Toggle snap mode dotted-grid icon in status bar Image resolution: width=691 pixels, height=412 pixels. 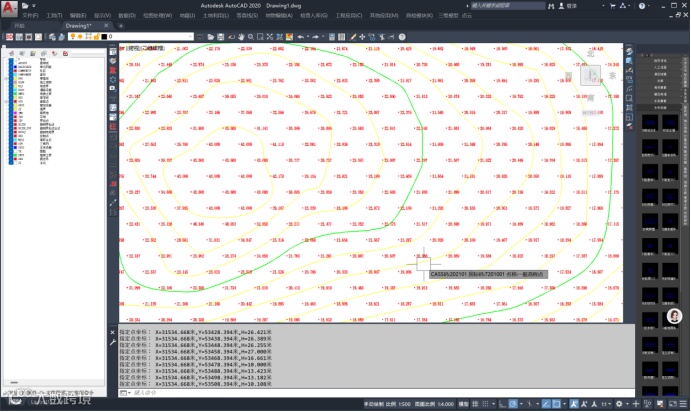[485, 404]
